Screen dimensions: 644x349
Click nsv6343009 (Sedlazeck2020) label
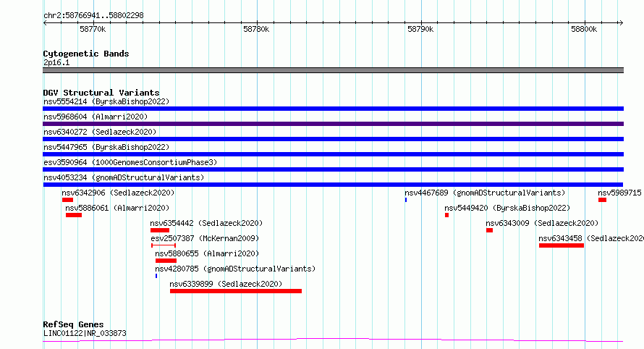pyautogui.click(x=542, y=223)
